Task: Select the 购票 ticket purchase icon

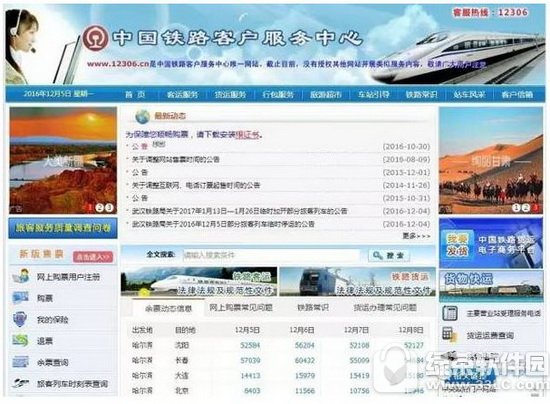Action: point(20,298)
